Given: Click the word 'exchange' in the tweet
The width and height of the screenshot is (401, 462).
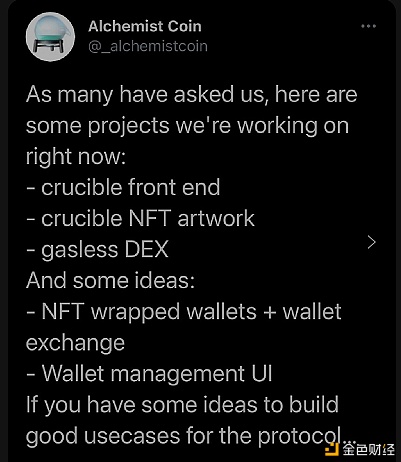Looking at the screenshot, I should click(x=75, y=343).
